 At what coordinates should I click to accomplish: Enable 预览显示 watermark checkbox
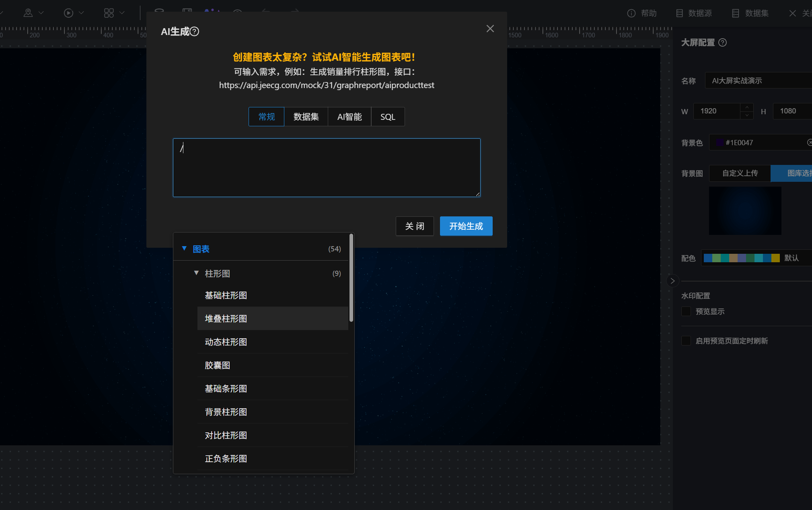pyautogui.click(x=686, y=311)
